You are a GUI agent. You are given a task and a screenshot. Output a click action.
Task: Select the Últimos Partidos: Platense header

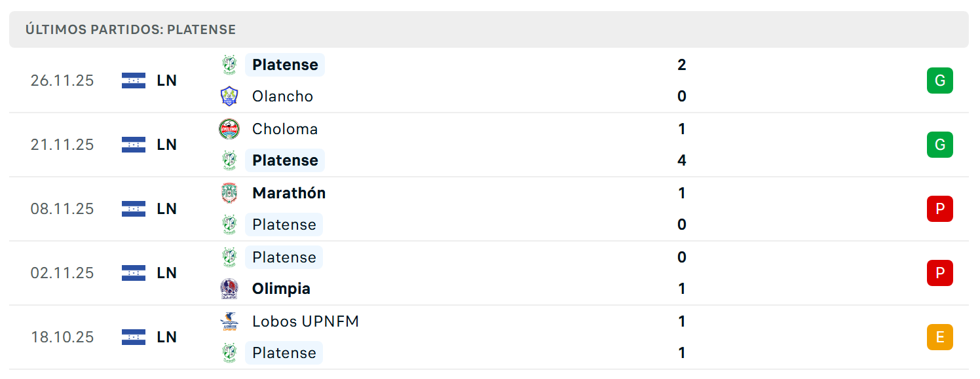pyautogui.click(x=130, y=29)
